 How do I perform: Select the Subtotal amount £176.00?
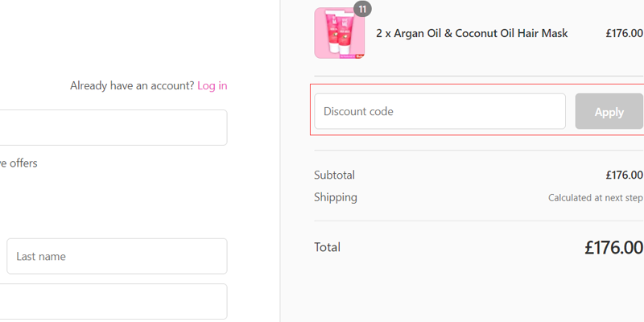(624, 175)
